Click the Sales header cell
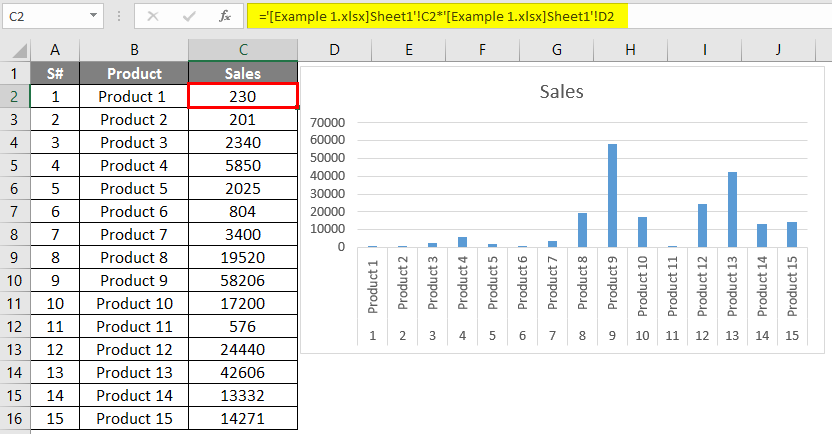The image size is (832, 434). 243,73
